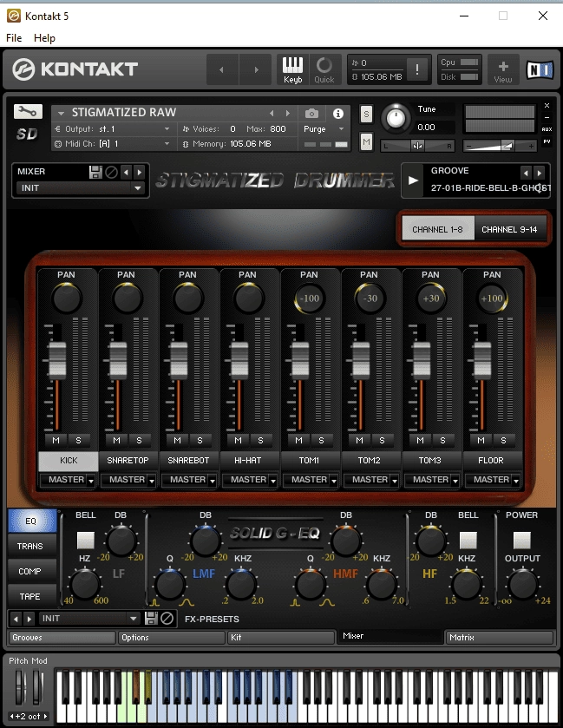Toggle the HF BELL switch
Screen dimensions: 563x728
tap(468, 541)
